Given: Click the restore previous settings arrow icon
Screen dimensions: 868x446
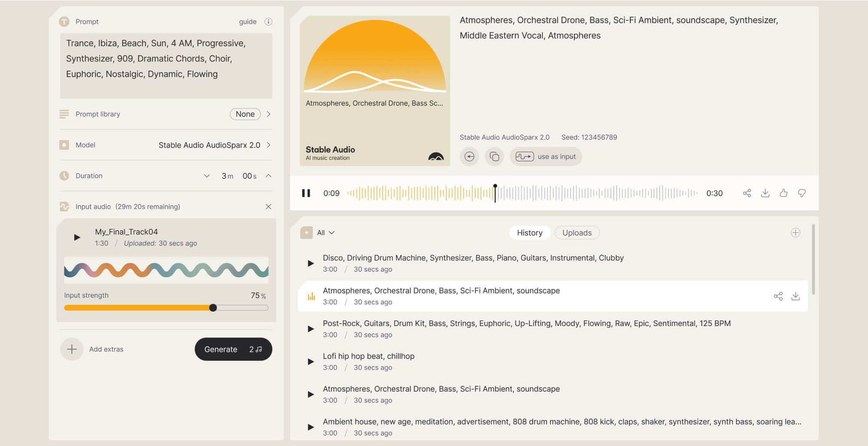Looking at the screenshot, I should pos(470,157).
